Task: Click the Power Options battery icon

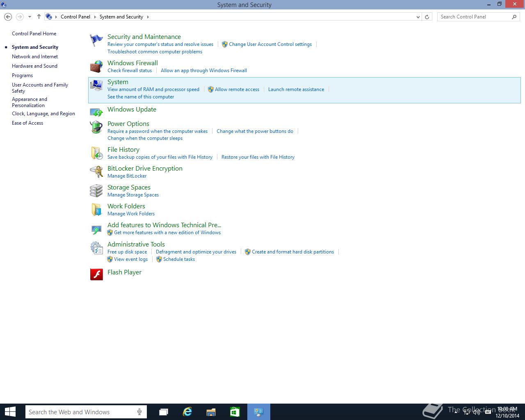Action: pos(96,127)
